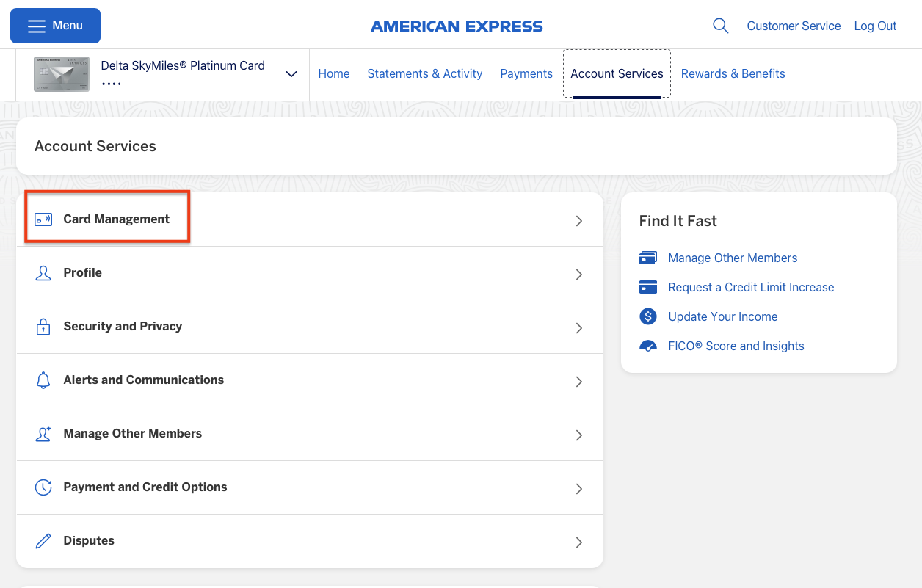Select the Security and Privacy label
This screenshot has height=588, width=922.
tap(123, 326)
